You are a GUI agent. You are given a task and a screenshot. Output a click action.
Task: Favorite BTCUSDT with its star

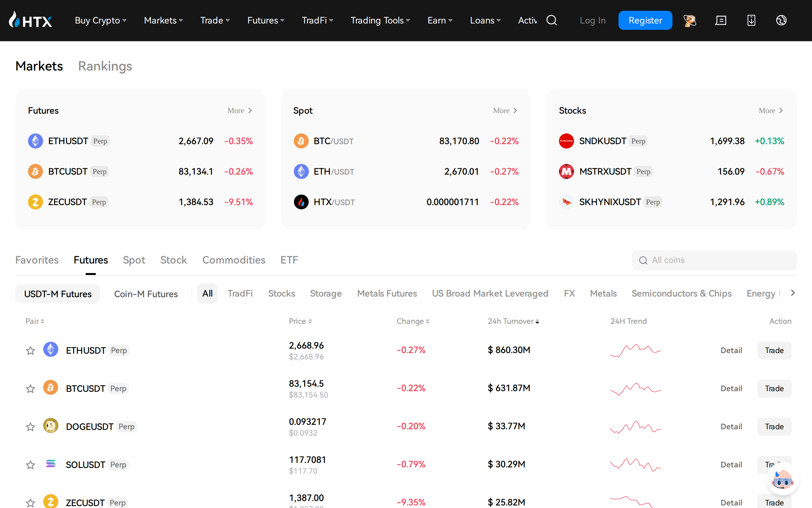30,389
